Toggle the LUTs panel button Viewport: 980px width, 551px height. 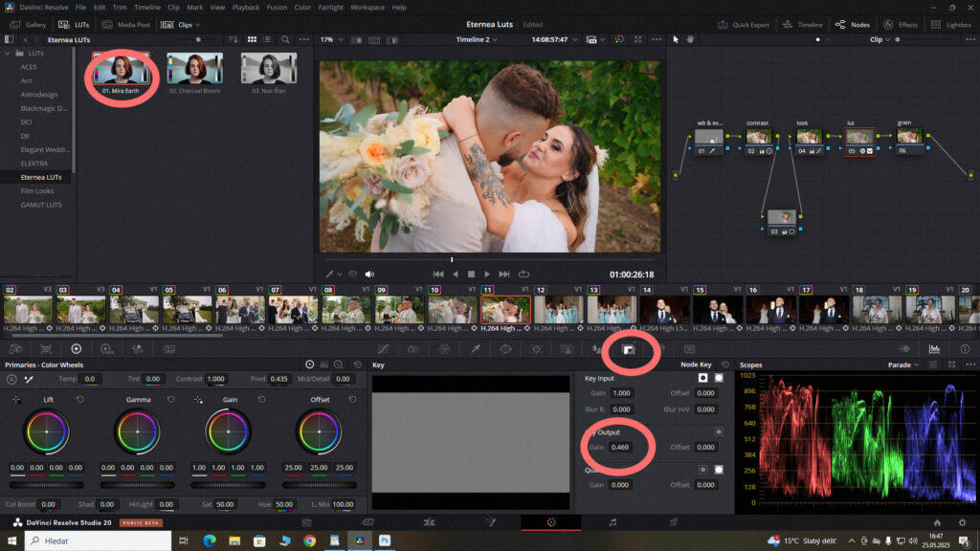(74, 24)
